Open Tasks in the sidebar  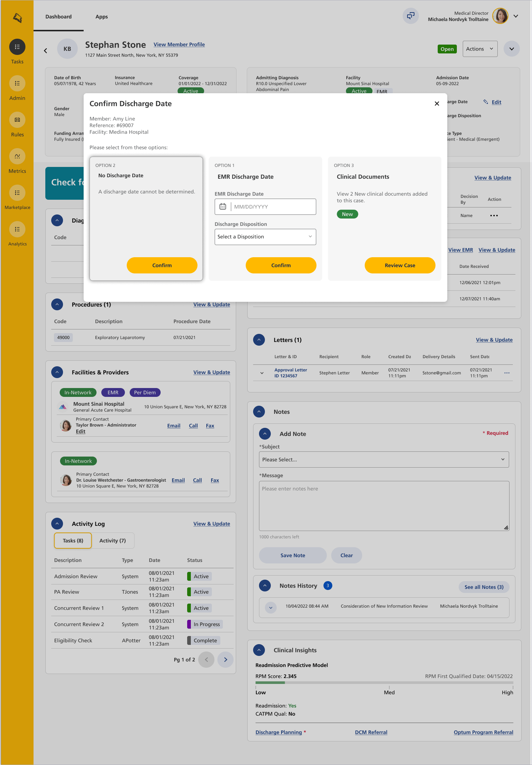pyautogui.click(x=17, y=47)
